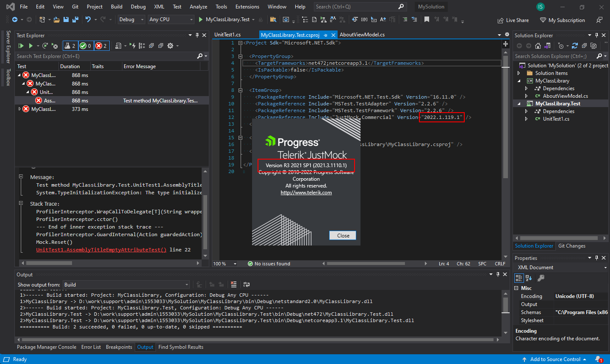Cancel the test run in Test Explorer
The height and width of the screenshot is (364, 610).
(x=54, y=46)
